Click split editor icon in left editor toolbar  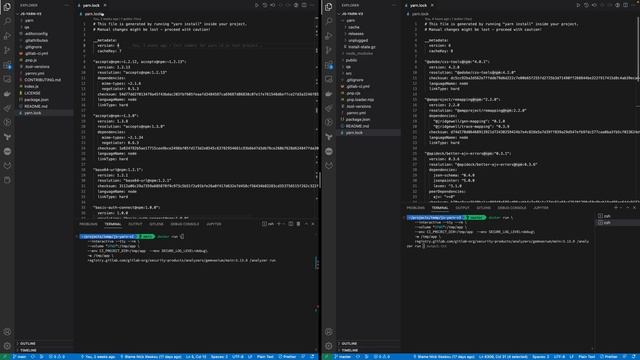tap(304, 5)
